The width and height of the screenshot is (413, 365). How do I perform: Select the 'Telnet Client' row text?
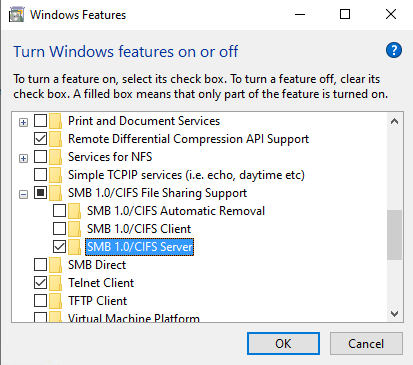[101, 283]
